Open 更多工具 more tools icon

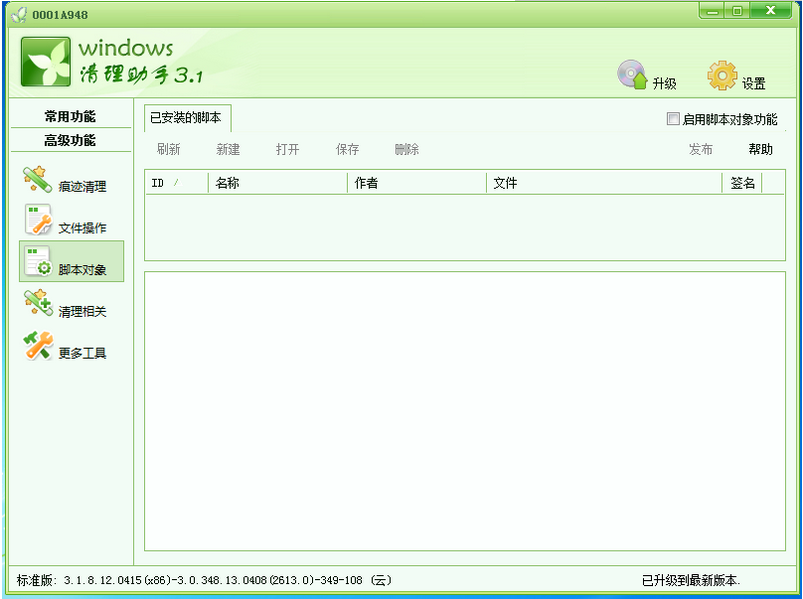click(38, 345)
